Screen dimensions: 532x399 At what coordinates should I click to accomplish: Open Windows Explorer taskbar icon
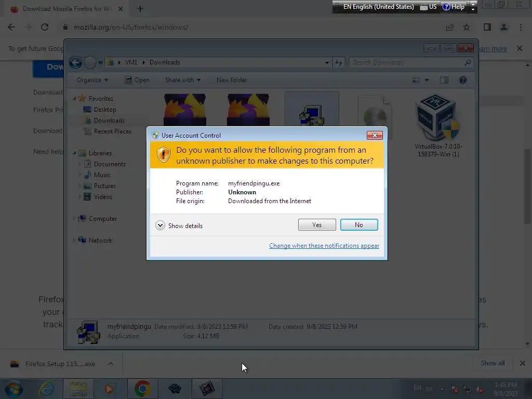78,389
